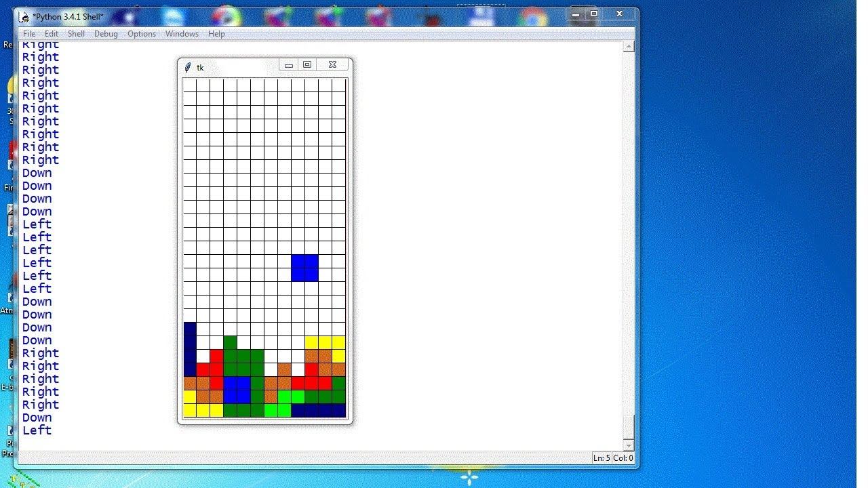
Task: Minimize the Python 3.4.1 Shell window
Action: 576,14
